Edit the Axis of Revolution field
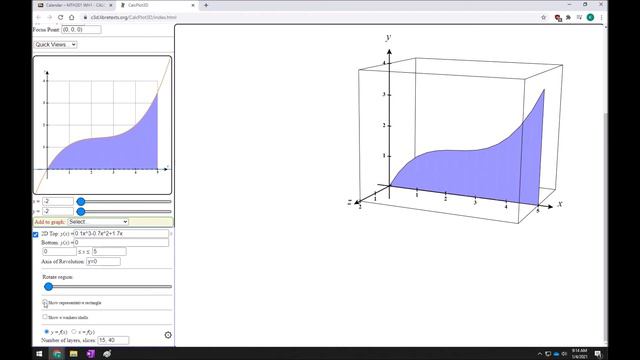Screen dimensions: 640x360 pos(103,261)
